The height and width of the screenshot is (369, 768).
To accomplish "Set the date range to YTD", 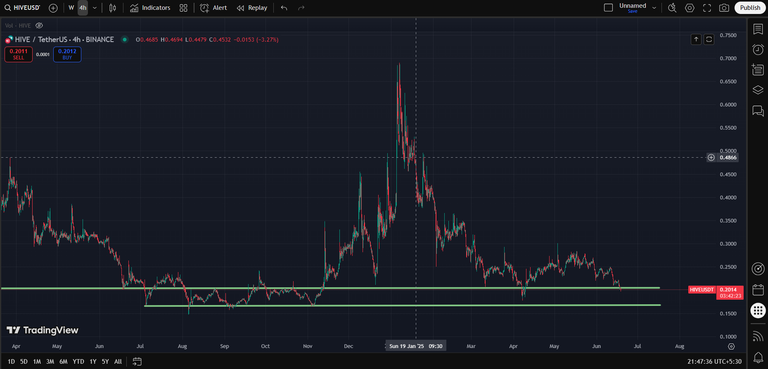I will (x=78, y=362).
